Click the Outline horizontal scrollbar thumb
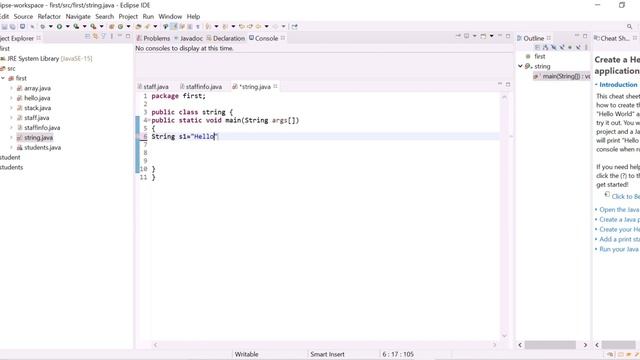The width and height of the screenshot is (640, 360). coord(550,345)
